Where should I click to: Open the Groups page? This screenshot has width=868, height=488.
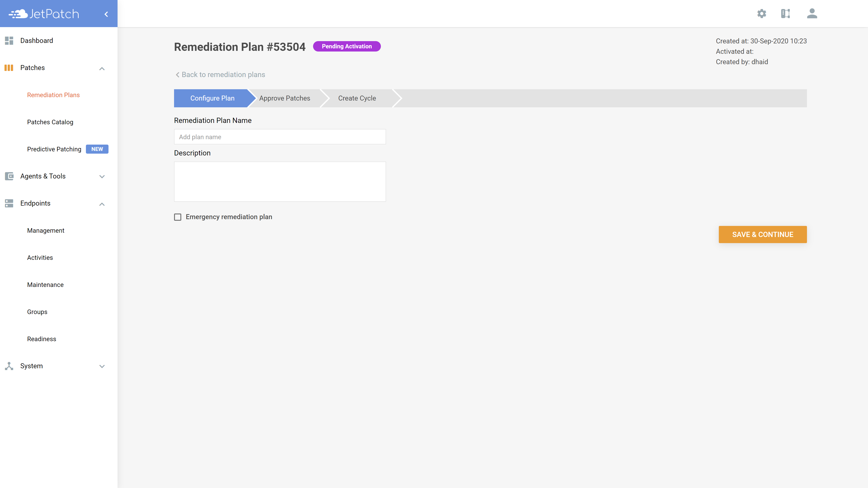(x=37, y=312)
